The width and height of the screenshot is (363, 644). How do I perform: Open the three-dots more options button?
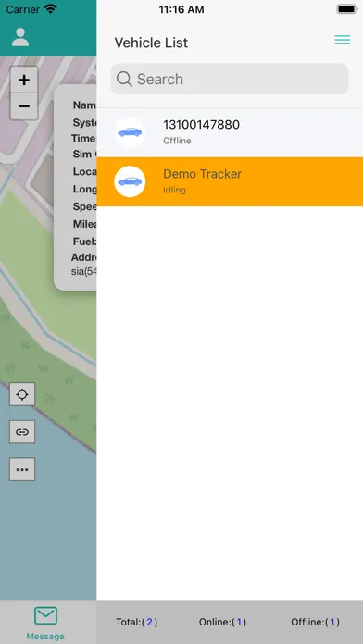pyautogui.click(x=22, y=469)
